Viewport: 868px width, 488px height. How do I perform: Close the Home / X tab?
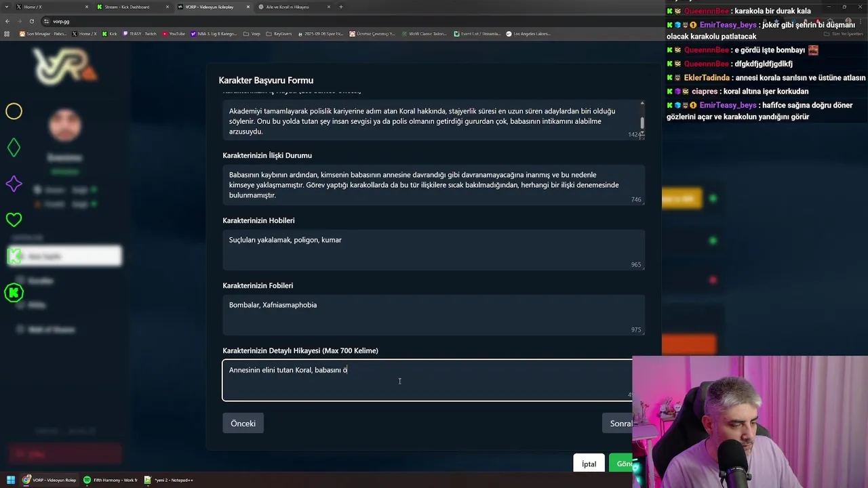click(x=87, y=7)
